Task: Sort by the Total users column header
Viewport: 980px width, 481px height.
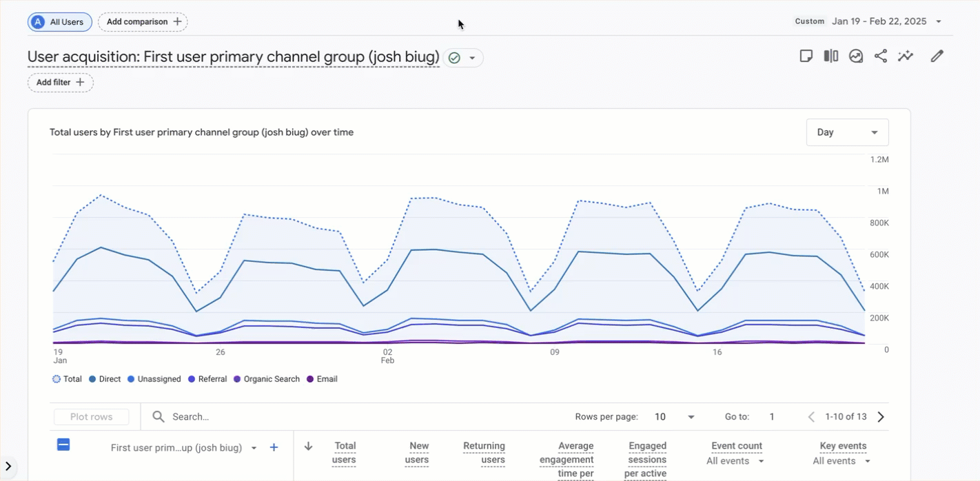Action: point(344,453)
